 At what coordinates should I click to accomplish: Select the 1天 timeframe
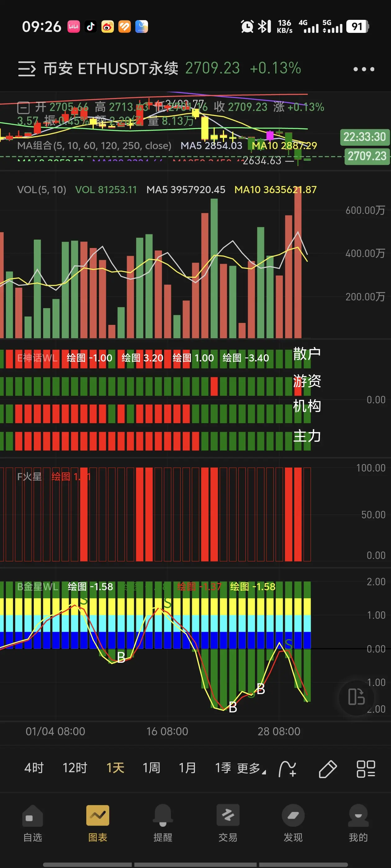115,768
